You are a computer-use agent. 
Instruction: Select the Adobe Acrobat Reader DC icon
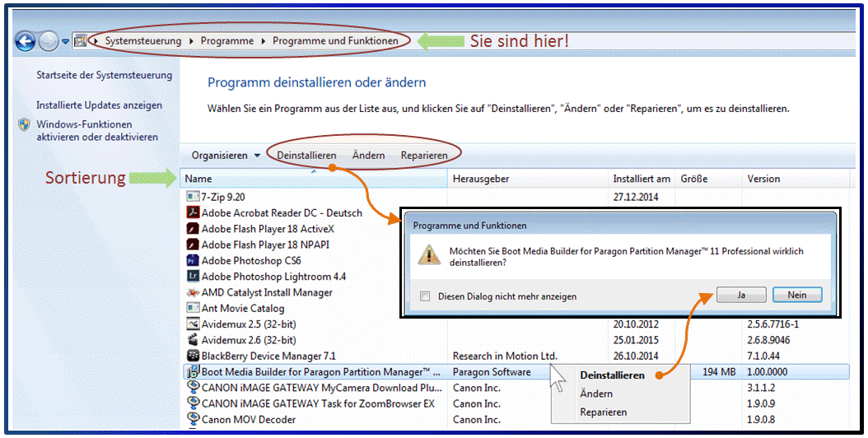tap(194, 212)
